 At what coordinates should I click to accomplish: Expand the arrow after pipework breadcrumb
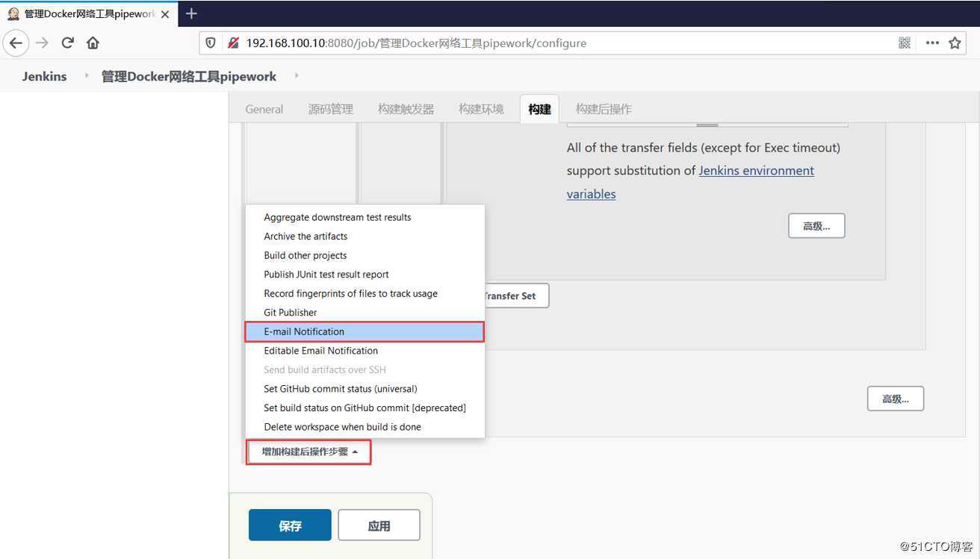click(x=297, y=75)
